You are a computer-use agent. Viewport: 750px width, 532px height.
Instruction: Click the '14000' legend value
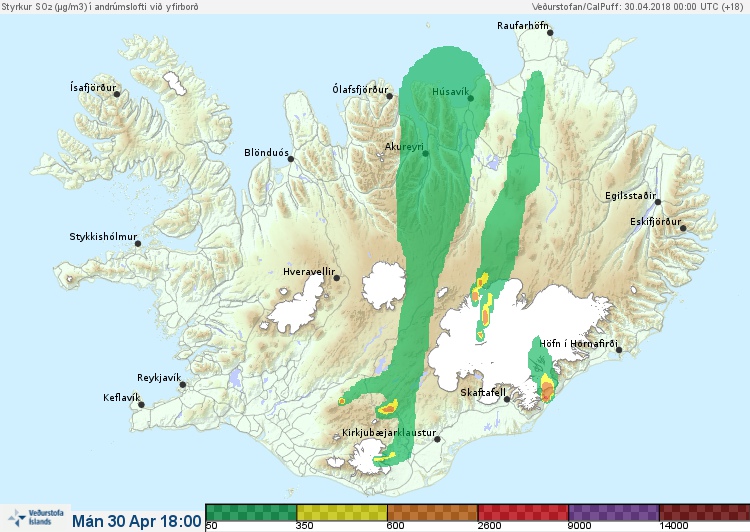click(x=673, y=526)
